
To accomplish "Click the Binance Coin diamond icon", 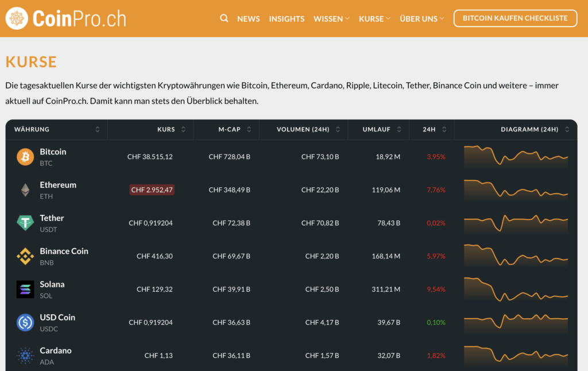I will coord(25,256).
